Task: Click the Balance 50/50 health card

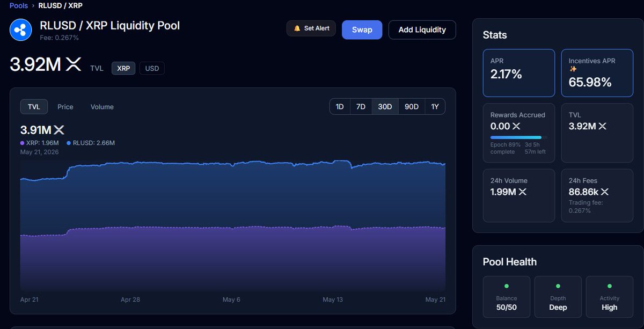Action: click(x=507, y=297)
